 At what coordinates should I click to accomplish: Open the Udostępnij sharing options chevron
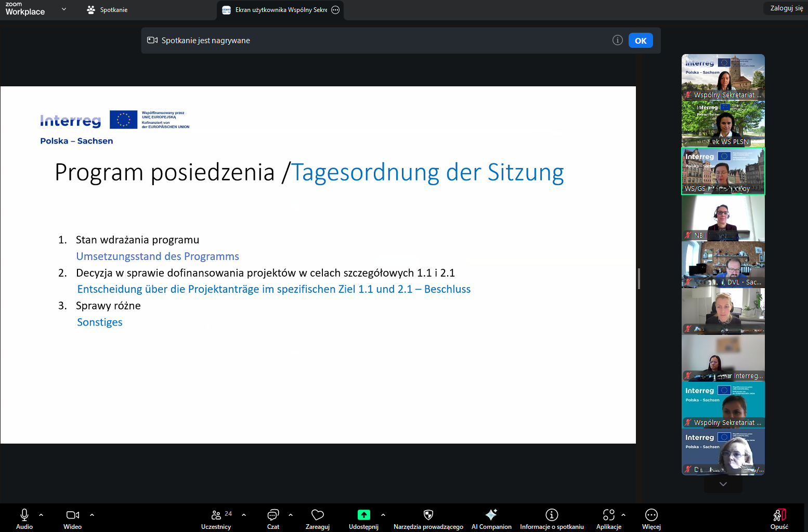(x=383, y=514)
